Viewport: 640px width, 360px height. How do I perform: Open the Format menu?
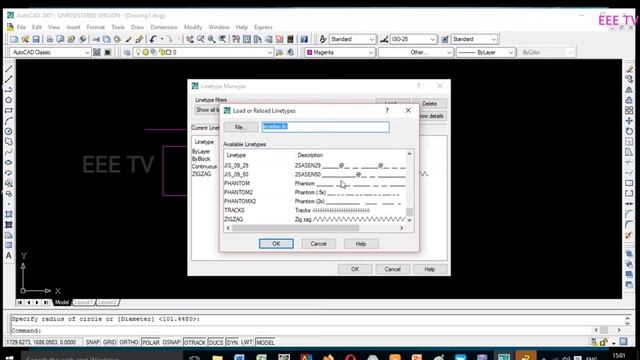[x=96, y=27]
